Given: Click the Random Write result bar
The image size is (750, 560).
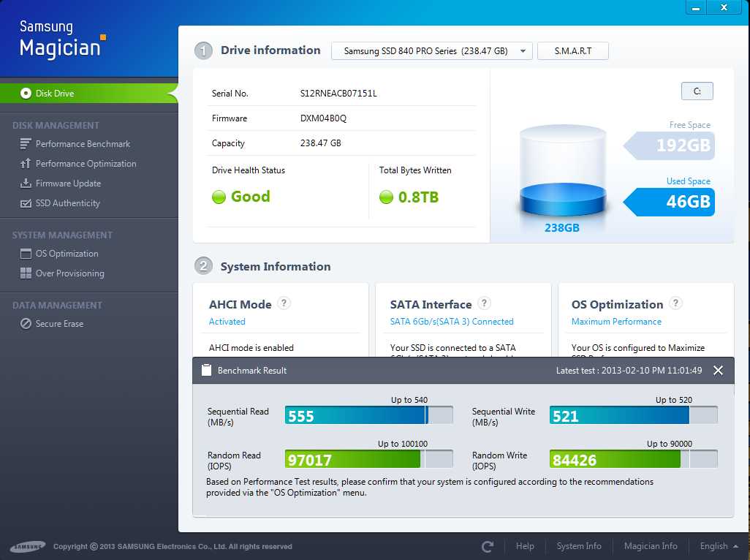Looking at the screenshot, I should pyautogui.click(x=633, y=459).
